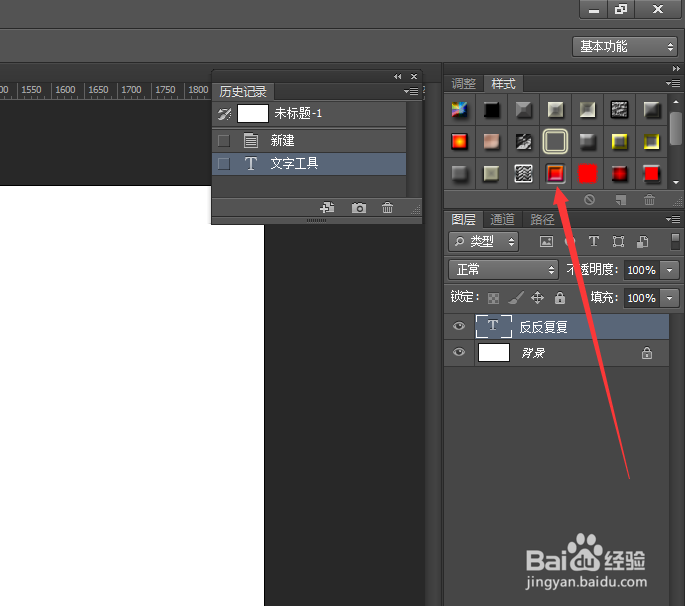This screenshot has width=685, height=606.
Task: Apply the black-and-white diagonal streak style
Action: click(523, 142)
